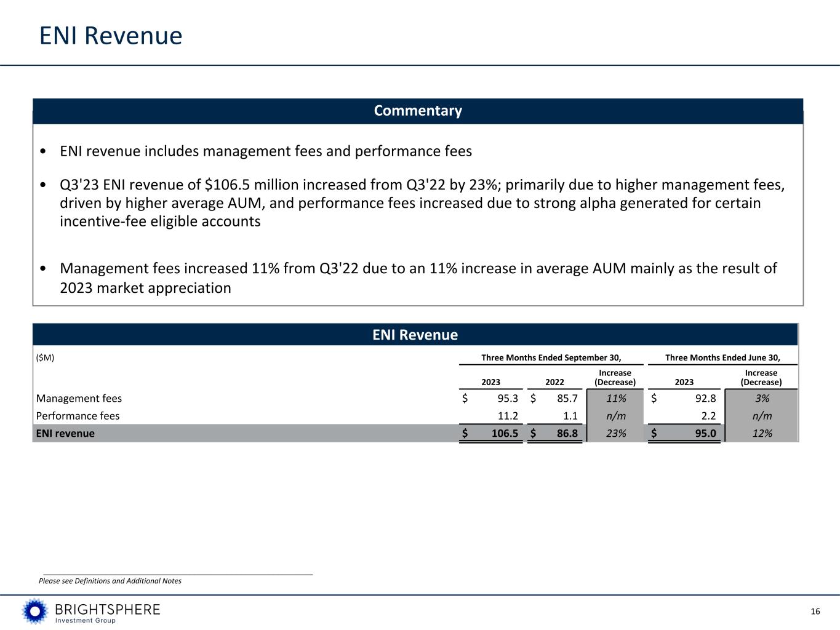840x630 pixels.
Task: Click the 85.7 management fees 2022 value
Action: (x=567, y=398)
